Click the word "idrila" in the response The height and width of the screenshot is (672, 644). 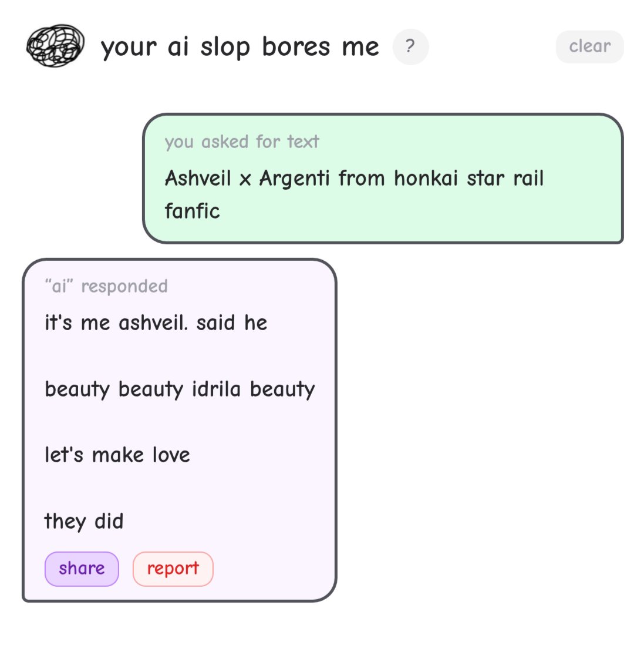[x=216, y=389]
